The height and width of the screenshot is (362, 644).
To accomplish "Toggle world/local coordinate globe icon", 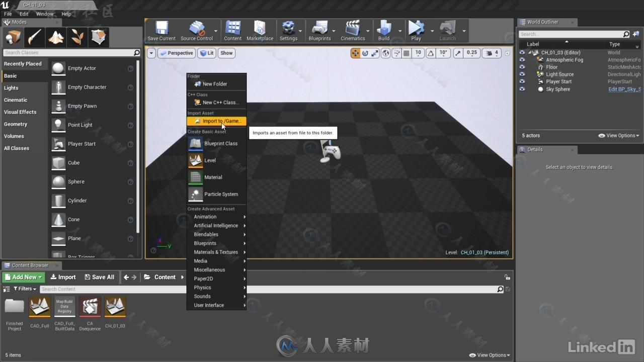I will pyautogui.click(x=386, y=53).
